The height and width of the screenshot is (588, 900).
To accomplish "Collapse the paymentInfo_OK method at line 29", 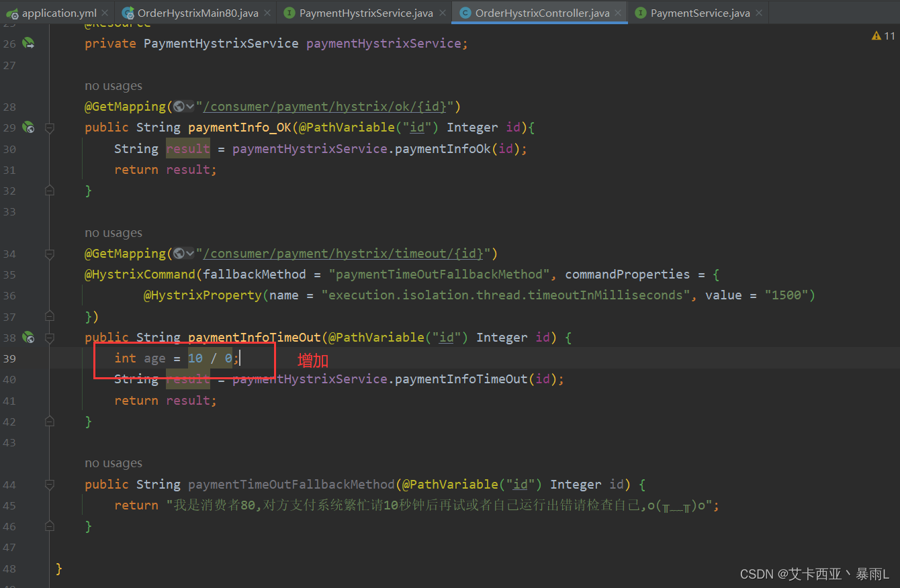I will 49,127.
